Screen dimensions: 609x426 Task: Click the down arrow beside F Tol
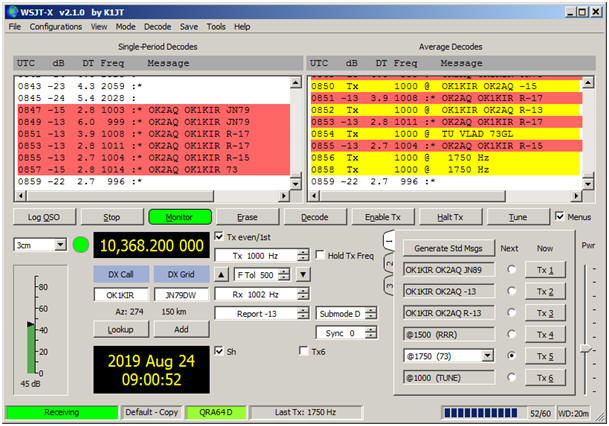[303, 275]
